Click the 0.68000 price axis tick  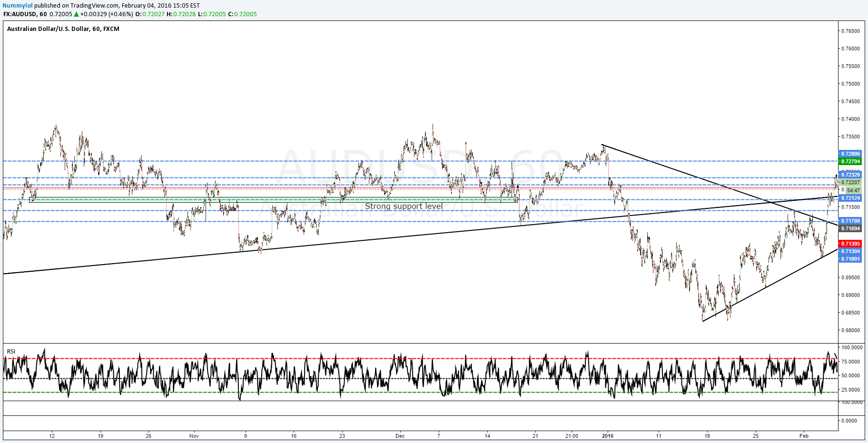pyautogui.click(x=850, y=330)
